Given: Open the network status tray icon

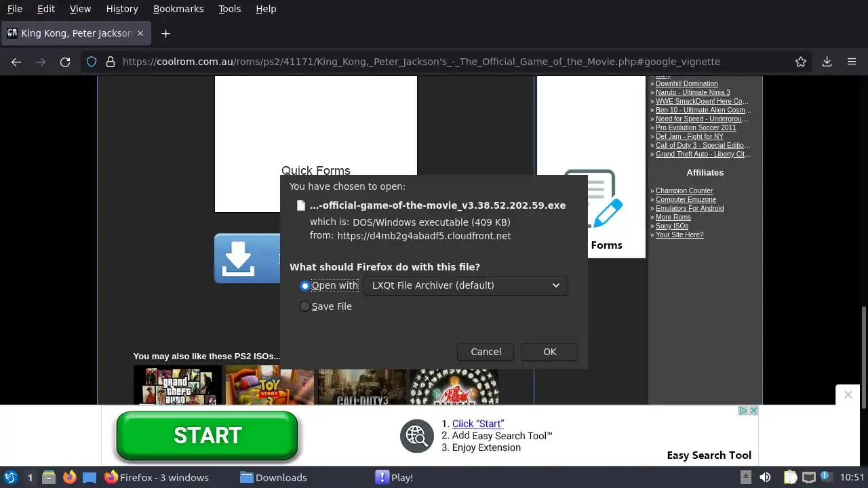Looking at the screenshot, I should (808, 477).
